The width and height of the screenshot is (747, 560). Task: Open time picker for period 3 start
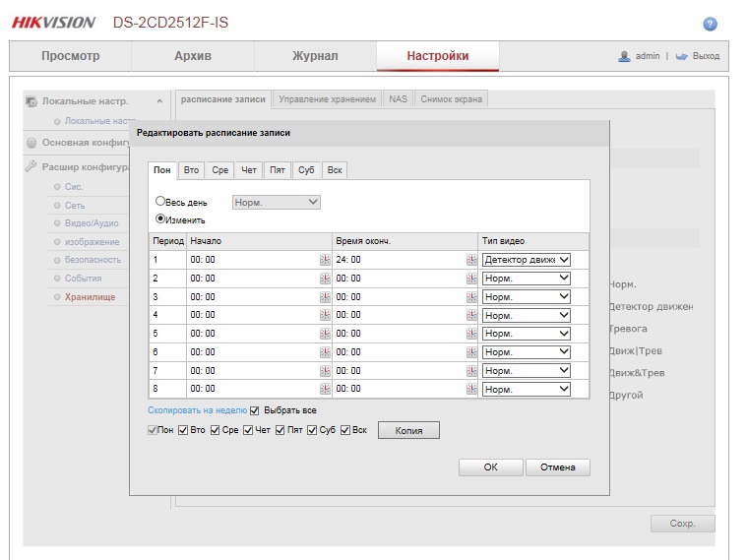325,297
